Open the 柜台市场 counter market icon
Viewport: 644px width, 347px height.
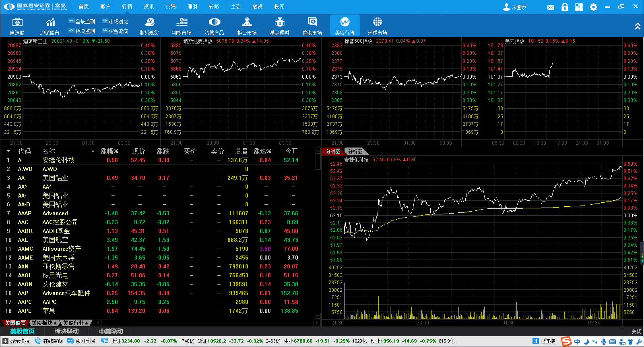(x=247, y=26)
